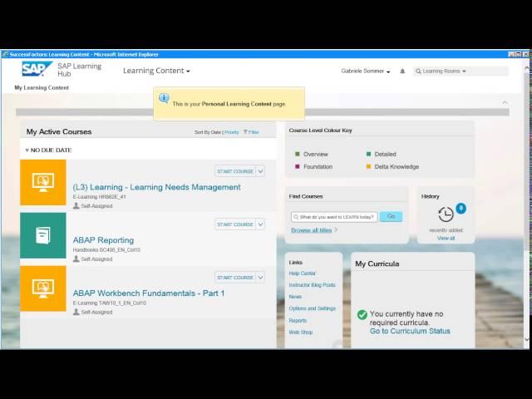Image resolution: width=532 pixels, height=399 pixels.
Task: Click the Detailed colour key label
Action: point(385,154)
